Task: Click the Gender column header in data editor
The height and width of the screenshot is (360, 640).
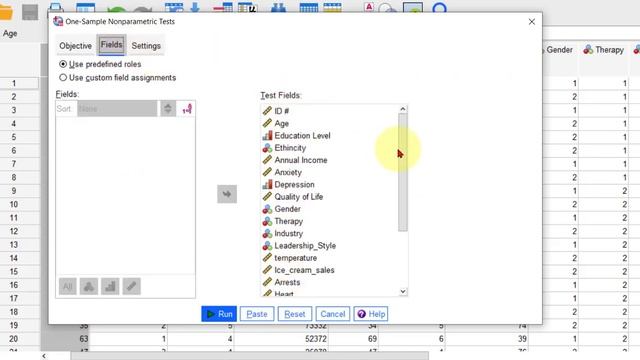Action: tap(559, 50)
